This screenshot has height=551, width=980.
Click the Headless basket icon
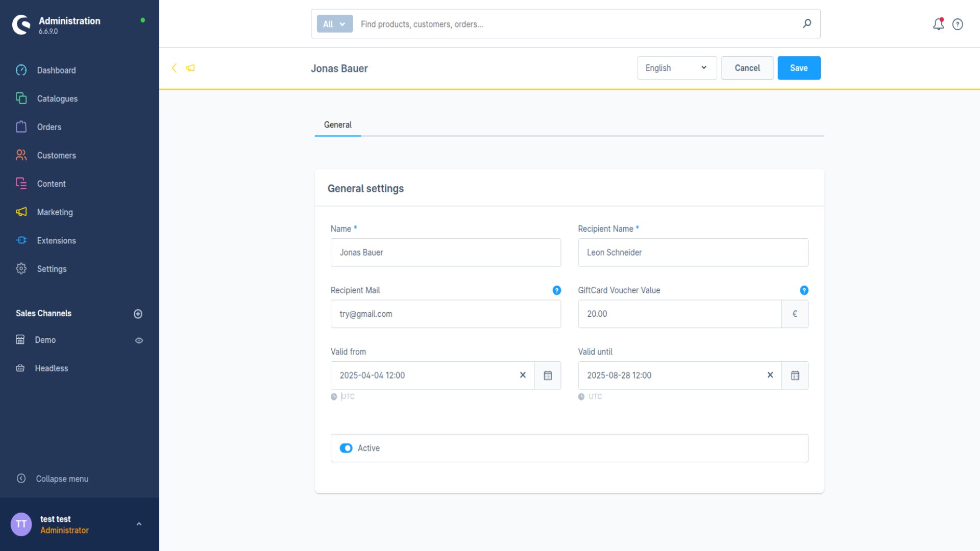20,368
